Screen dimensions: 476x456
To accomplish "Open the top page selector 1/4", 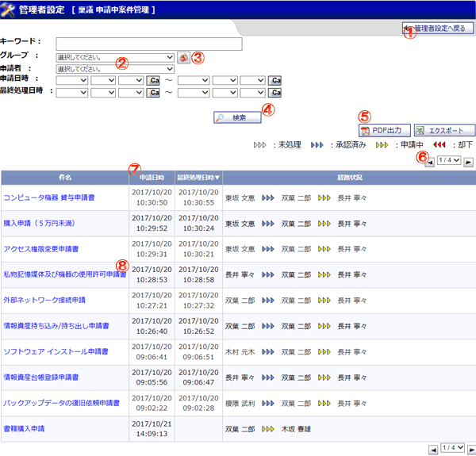I will (449, 160).
